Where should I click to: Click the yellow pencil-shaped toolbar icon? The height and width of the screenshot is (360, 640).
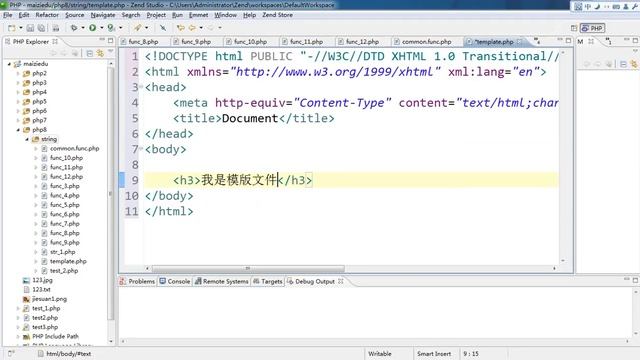click(x=138, y=28)
